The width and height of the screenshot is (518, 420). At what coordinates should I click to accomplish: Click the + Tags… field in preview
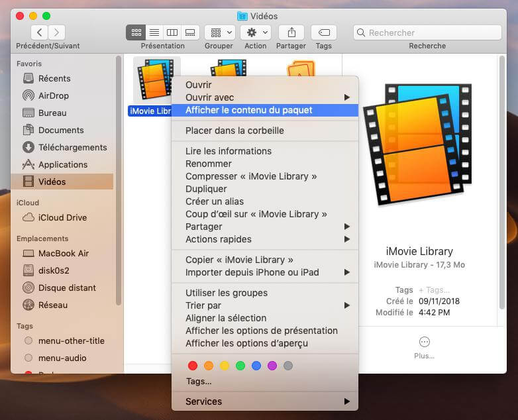pos(434,289)
